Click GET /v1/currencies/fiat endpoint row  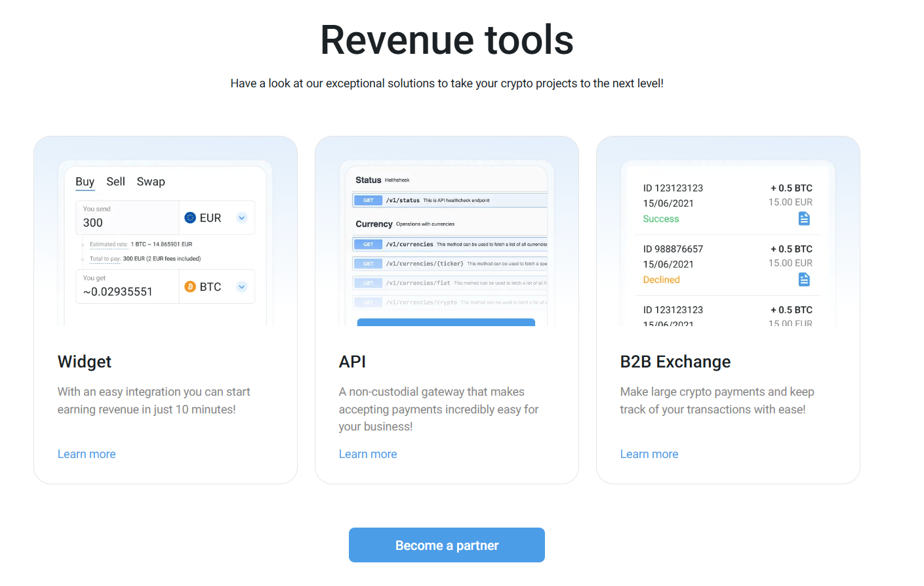tap(450, 283)
